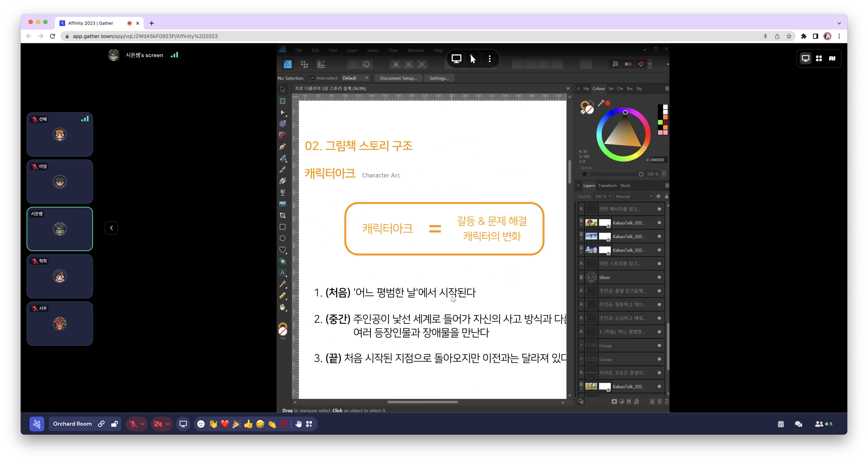Click the layer lock icon in Layers panel
The image size is (868, 462).
coord(666,196)
